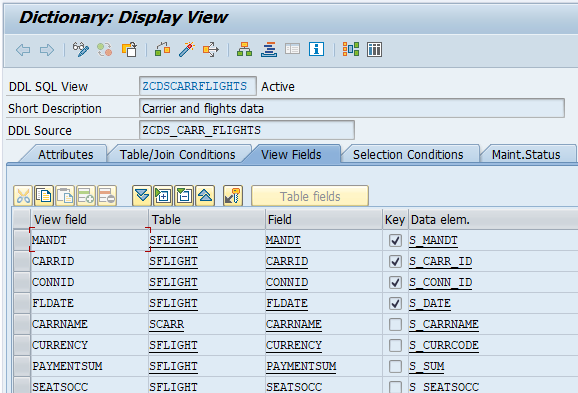
Task: Open field link PAYMENTSUM in Field column
Action: coord(301,366)
